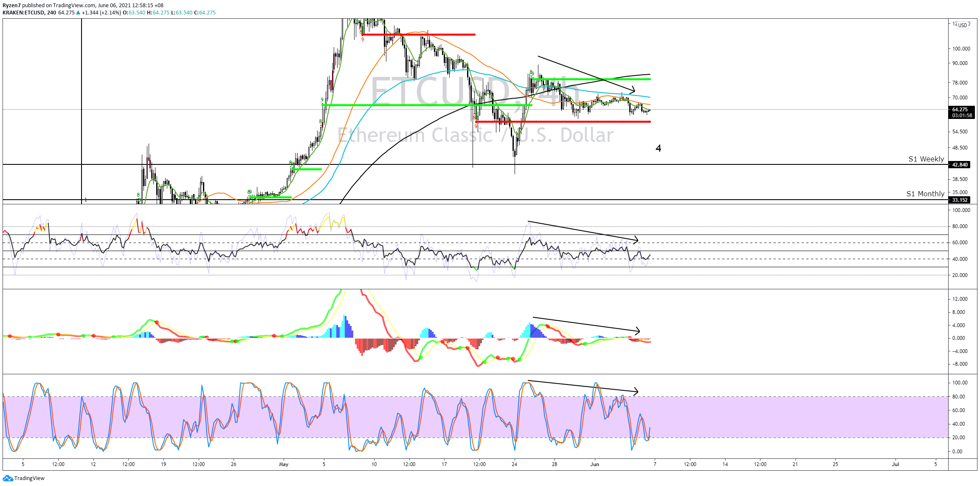The width and height of the screenshot is (980, 486).
Task: Open the TradingView wordmark at bottom-left
Action: click(29, 478)
